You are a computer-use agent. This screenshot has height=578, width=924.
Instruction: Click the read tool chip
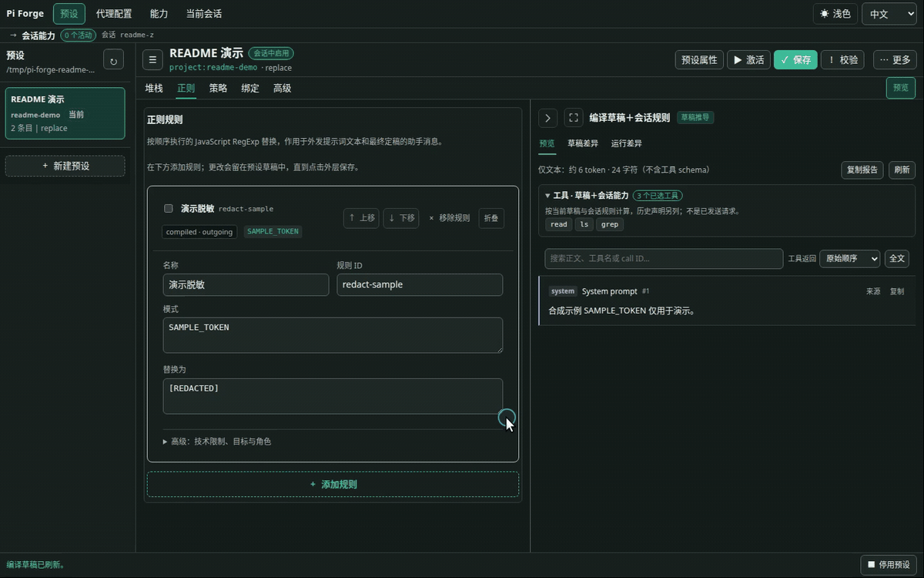click(x=559, y=224)
